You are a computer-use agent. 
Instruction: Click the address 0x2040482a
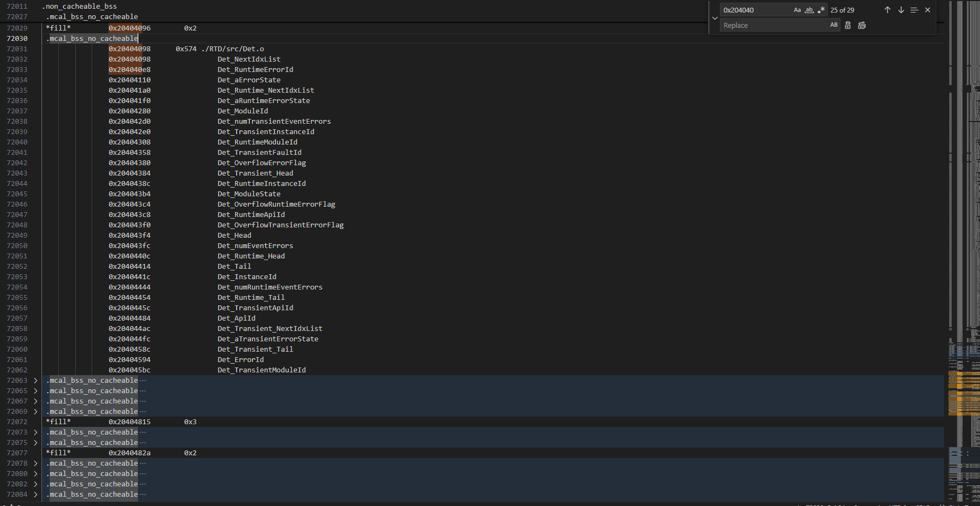130,453
